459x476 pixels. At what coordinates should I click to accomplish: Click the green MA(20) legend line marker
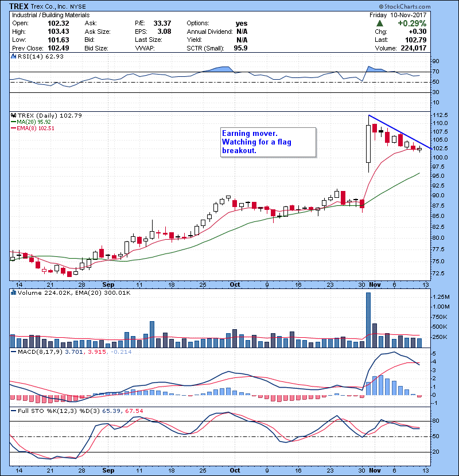point(13,122)
